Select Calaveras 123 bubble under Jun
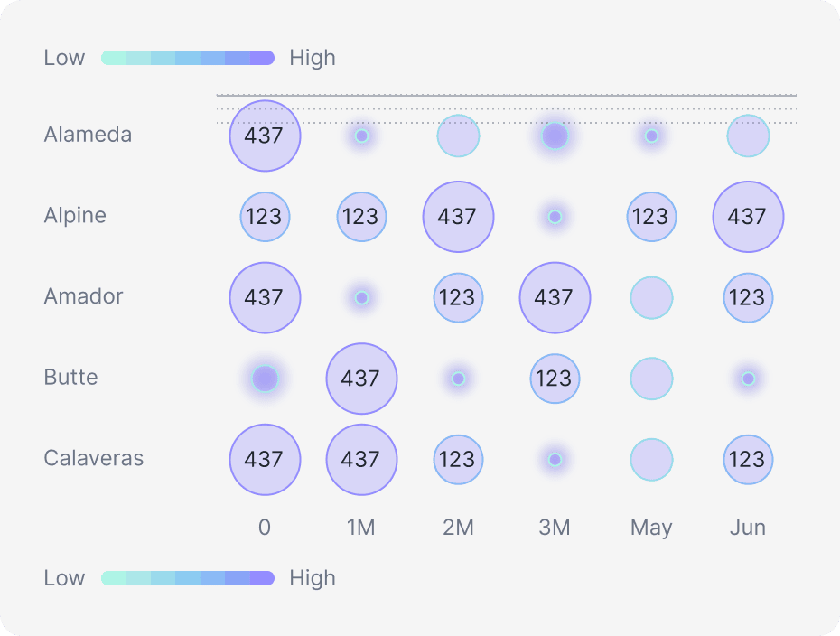Viewport: 840px width, 636px height. click(748, 459)
